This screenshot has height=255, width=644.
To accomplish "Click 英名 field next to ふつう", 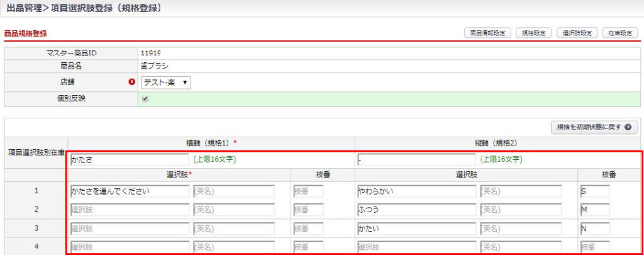I will [521, 210].
